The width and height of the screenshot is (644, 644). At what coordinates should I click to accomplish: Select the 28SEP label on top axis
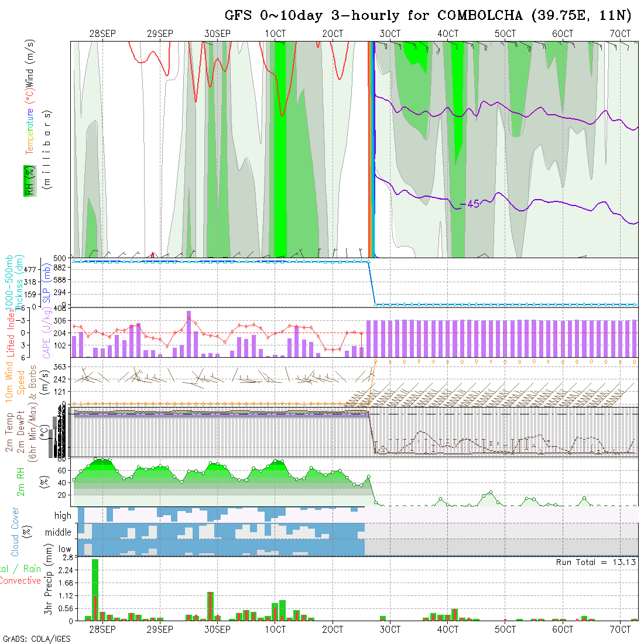[102, 34]
